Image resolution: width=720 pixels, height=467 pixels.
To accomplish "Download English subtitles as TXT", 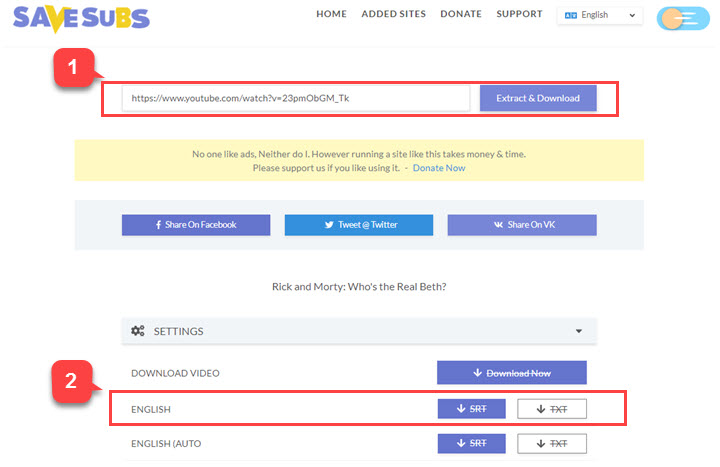I will click(551, 408).
